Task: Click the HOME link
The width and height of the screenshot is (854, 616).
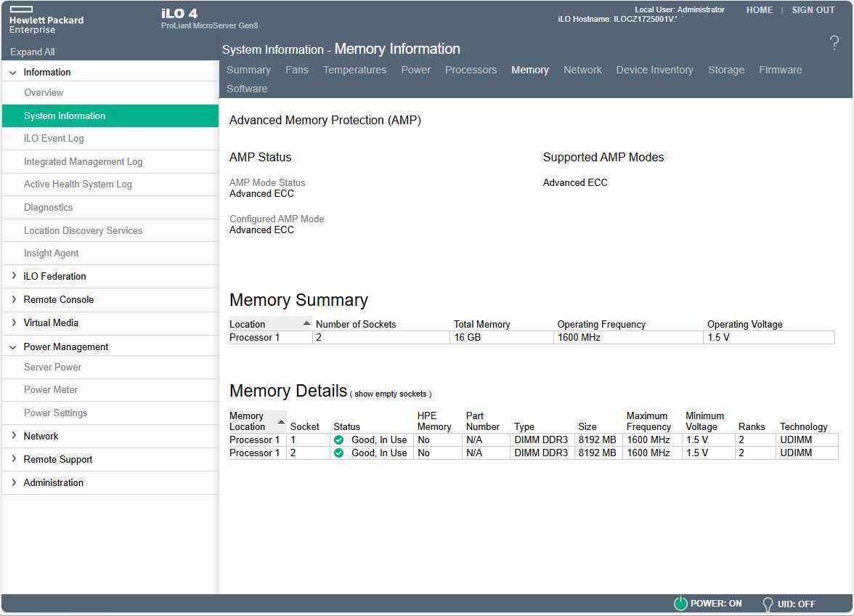Action: (x=760, y=9)
